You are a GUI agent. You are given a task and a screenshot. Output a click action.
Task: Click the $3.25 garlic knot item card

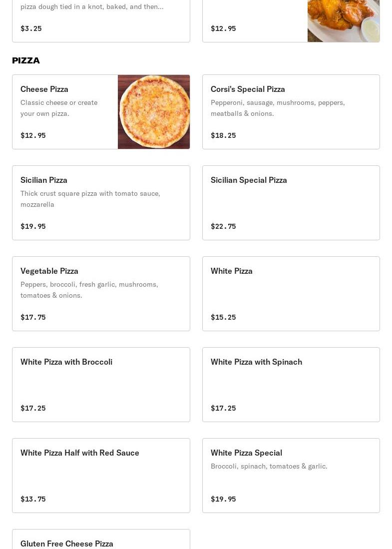pos(101,21)
